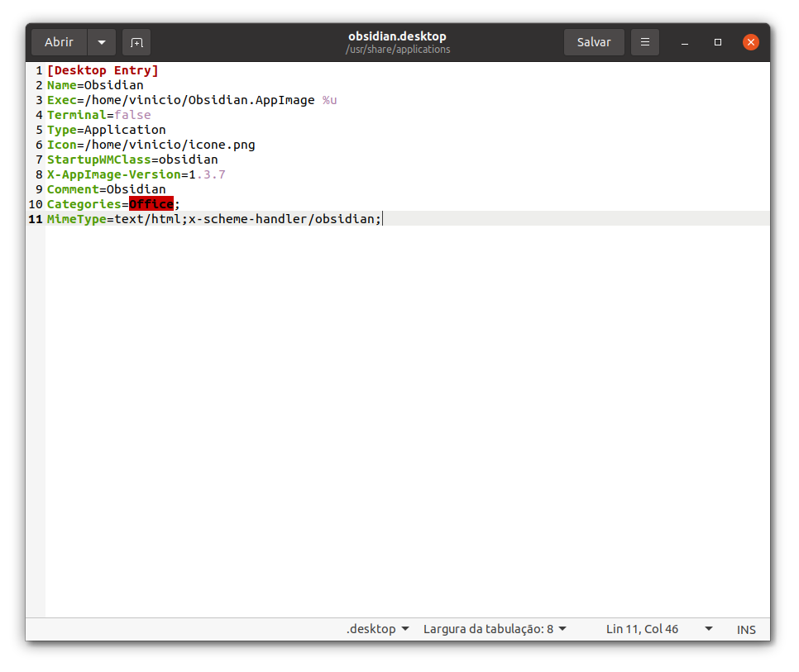Click the [Desktop Entry] header line

(x=103, y=70)
